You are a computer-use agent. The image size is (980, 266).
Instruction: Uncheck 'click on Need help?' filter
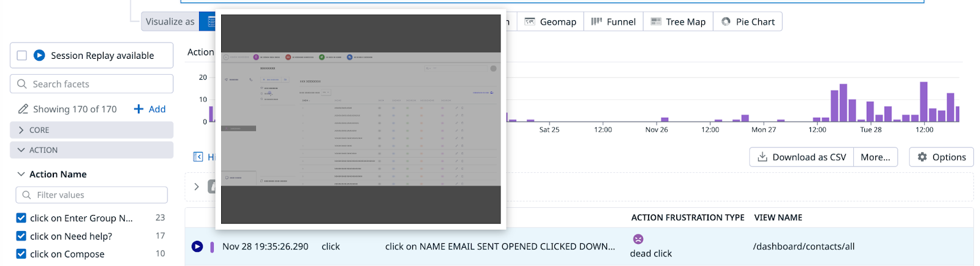[x=21, y=236]
